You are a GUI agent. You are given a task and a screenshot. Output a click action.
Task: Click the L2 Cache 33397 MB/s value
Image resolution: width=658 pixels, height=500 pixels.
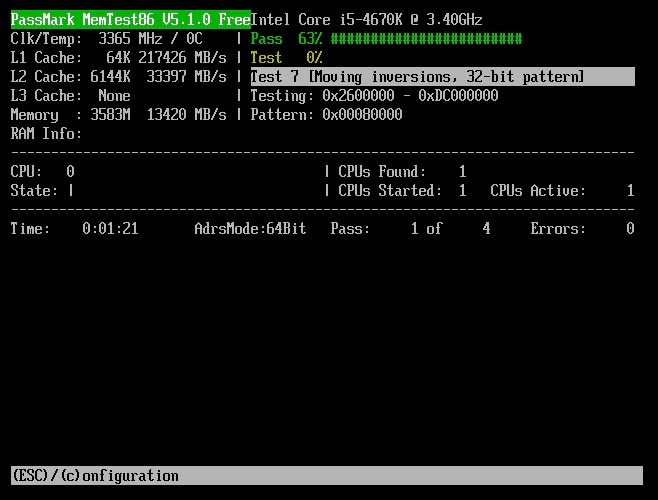[186, 77]
